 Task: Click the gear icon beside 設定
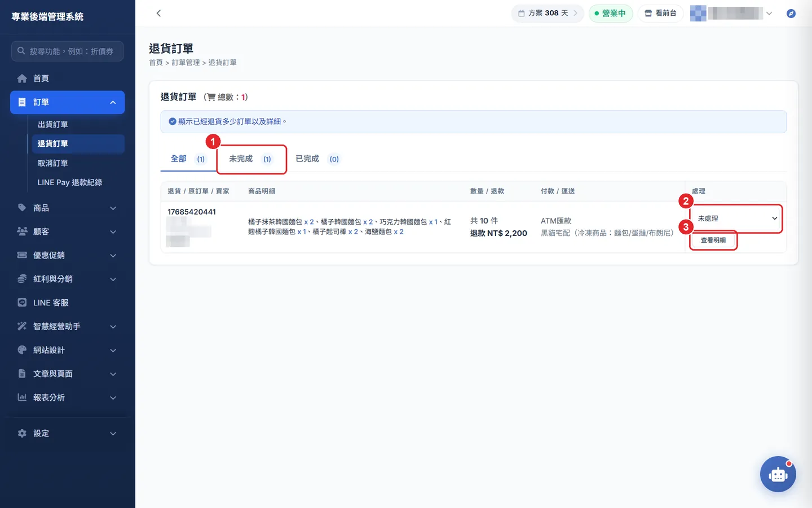(22, 433)
